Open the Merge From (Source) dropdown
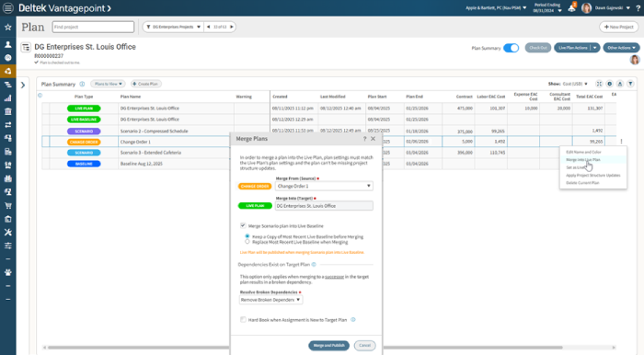This screenshot has height=355, width=644. click(x=324, y=186)
